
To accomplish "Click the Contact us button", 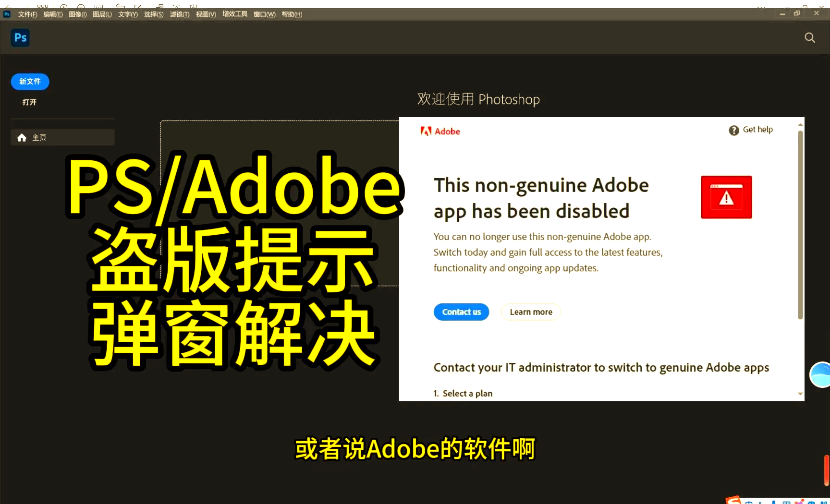I will pos(461,312).
